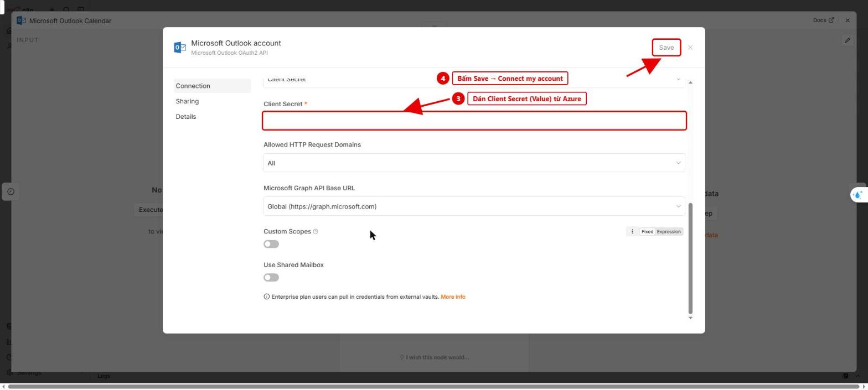Screen dimensions: 868x390
Task: Click the Custom Scopes help icon
Action: pos(316,232)
